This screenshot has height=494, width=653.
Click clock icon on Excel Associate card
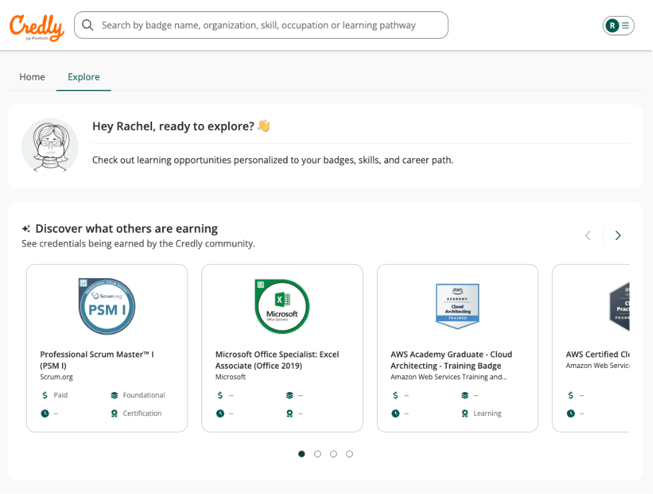(220, 414)
